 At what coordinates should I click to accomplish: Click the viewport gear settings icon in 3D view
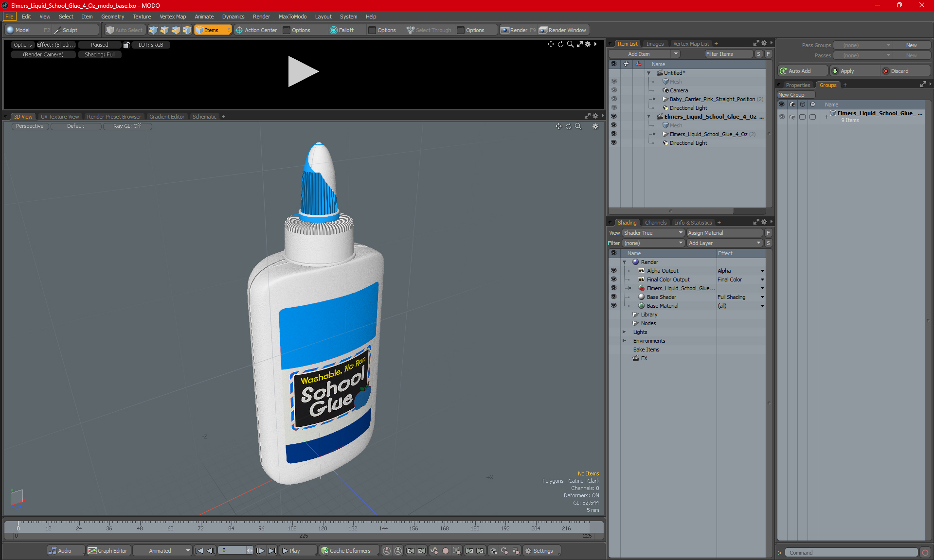(x=595, y=126)
